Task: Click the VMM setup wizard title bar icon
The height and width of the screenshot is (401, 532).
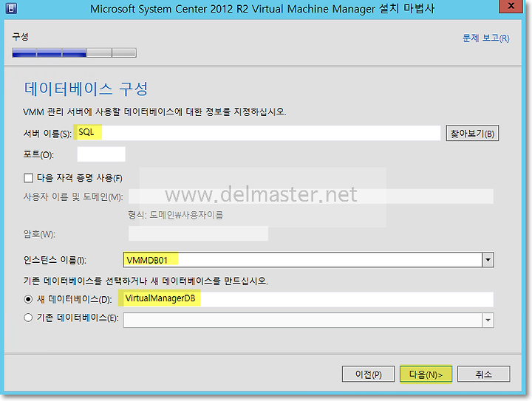Action: click(11, 8)
